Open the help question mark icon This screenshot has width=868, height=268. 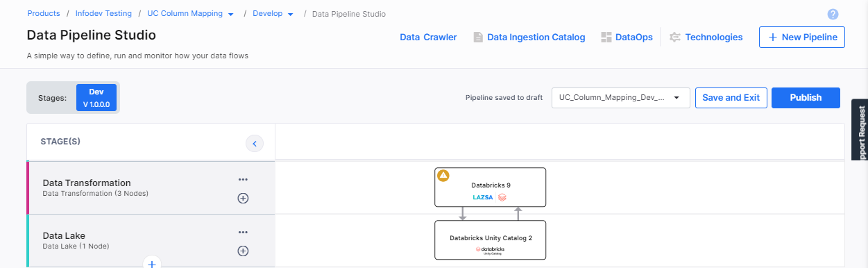(833, 14)
